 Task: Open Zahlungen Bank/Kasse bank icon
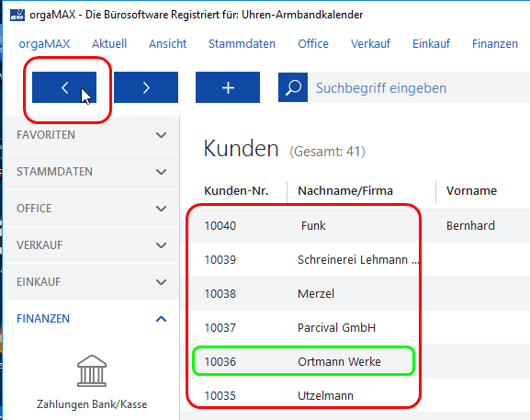click(x=92, y=370)
